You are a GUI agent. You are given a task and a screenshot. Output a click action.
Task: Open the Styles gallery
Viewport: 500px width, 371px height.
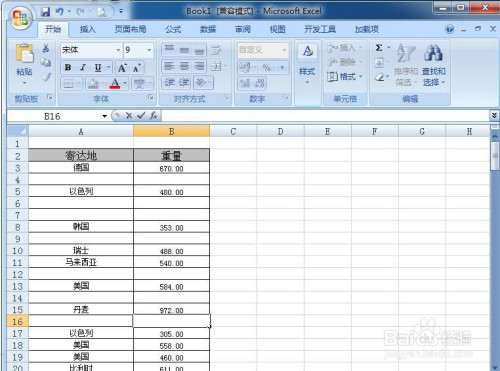(307, 63)
